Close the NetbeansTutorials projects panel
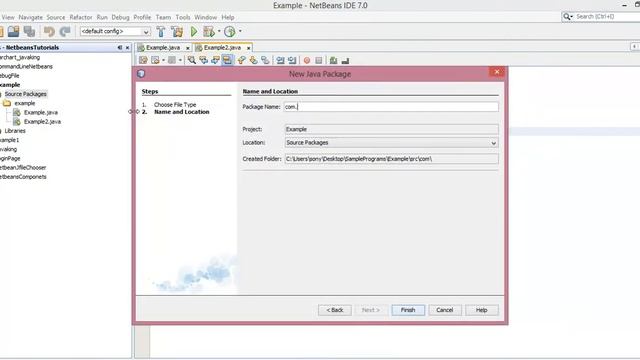 click(x=127, y=48)
